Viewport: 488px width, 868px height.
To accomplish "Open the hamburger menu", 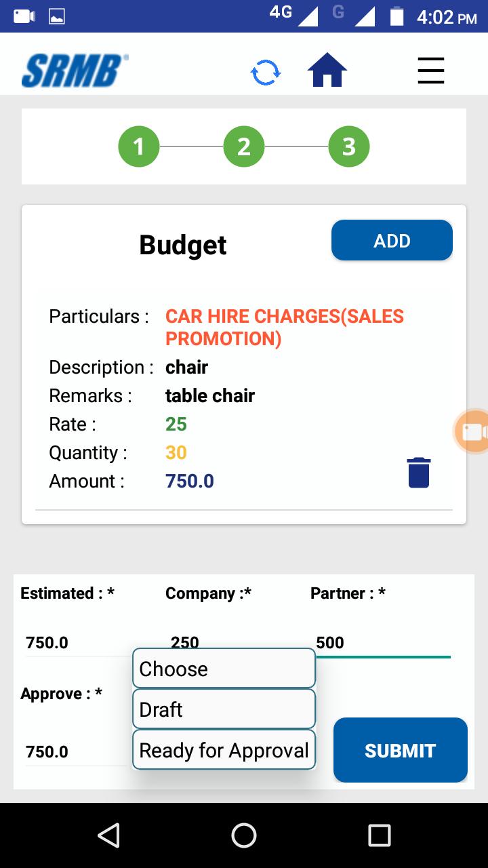I will (430, 71).
